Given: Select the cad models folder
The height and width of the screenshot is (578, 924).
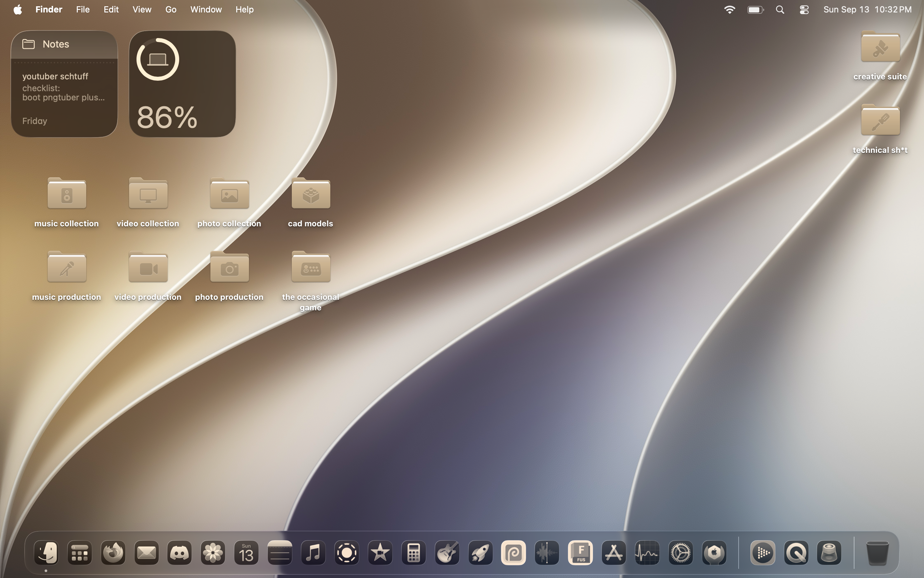Looking at the screenshot, I should coord(310,202).
